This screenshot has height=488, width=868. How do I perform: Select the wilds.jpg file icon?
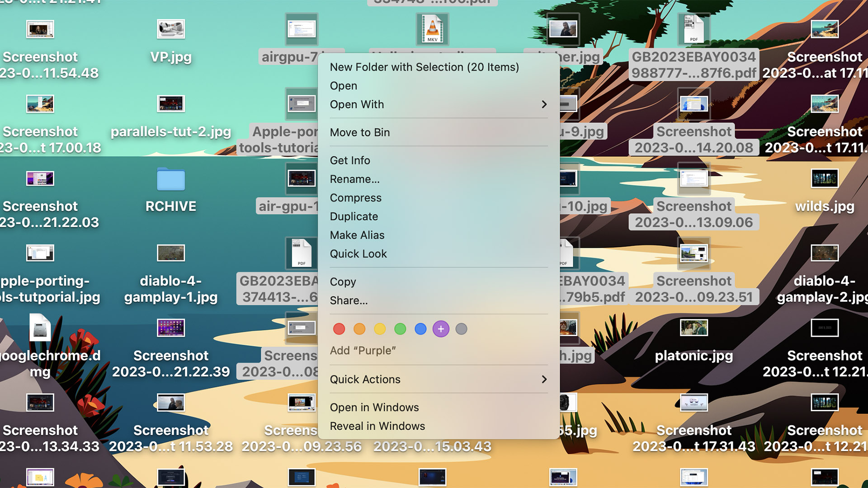824,178
